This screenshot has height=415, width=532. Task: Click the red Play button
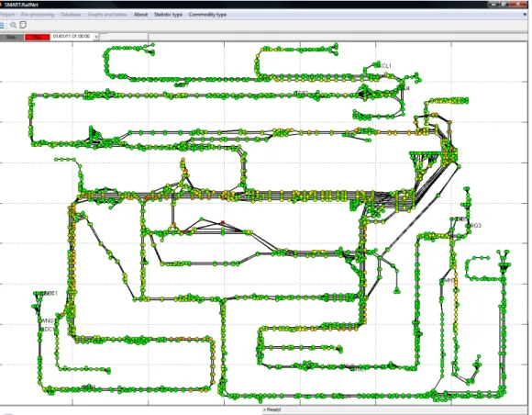[38, 37]
